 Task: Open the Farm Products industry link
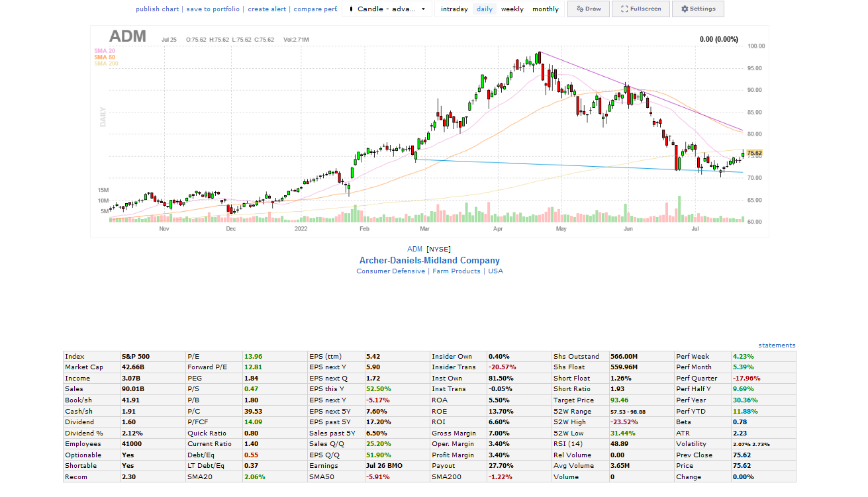point(456,271)
